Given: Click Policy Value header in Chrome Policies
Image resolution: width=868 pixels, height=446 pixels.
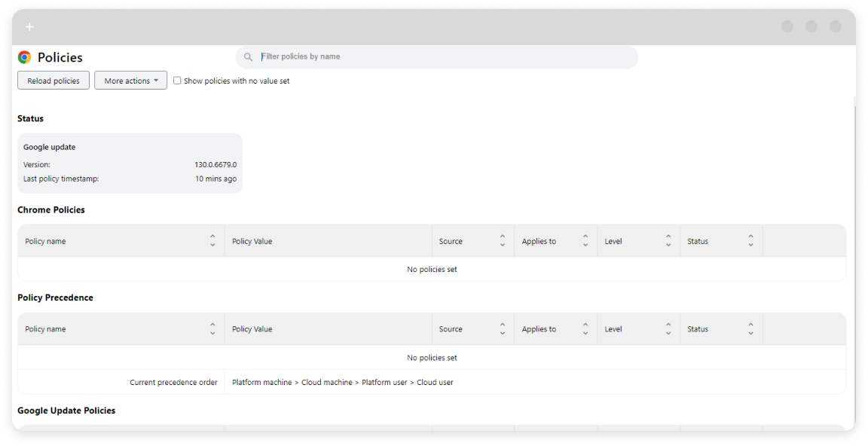Looking at the screenshot, I should pos(252,241).
